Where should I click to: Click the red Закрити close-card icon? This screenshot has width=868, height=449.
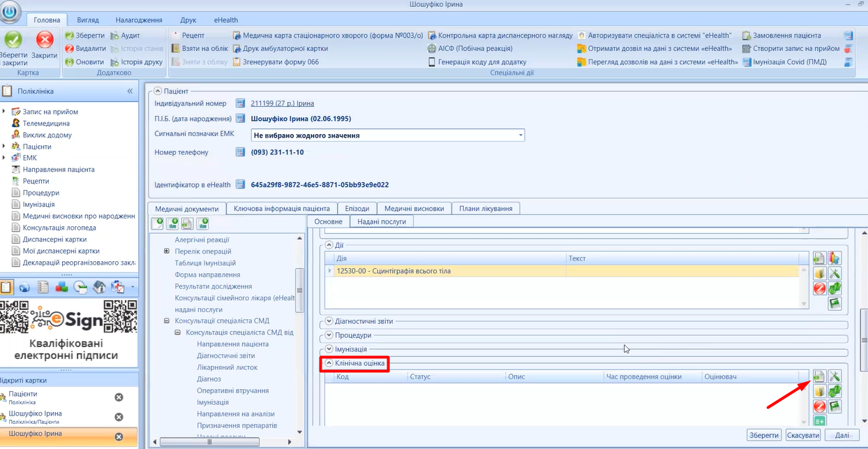tap(45, 41)
